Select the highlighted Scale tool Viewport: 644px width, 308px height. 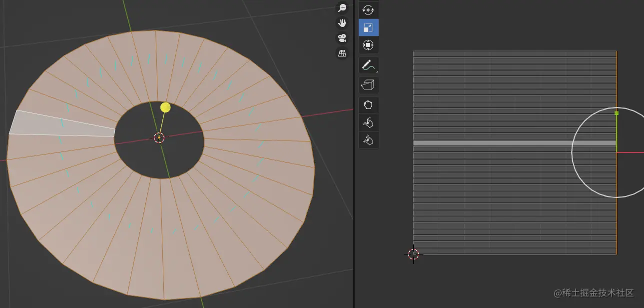(x=368, y=27)
